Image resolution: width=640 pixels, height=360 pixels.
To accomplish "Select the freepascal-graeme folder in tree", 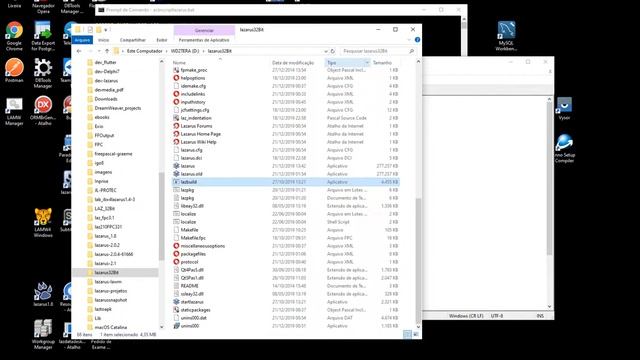I will [x=113, y=154].
